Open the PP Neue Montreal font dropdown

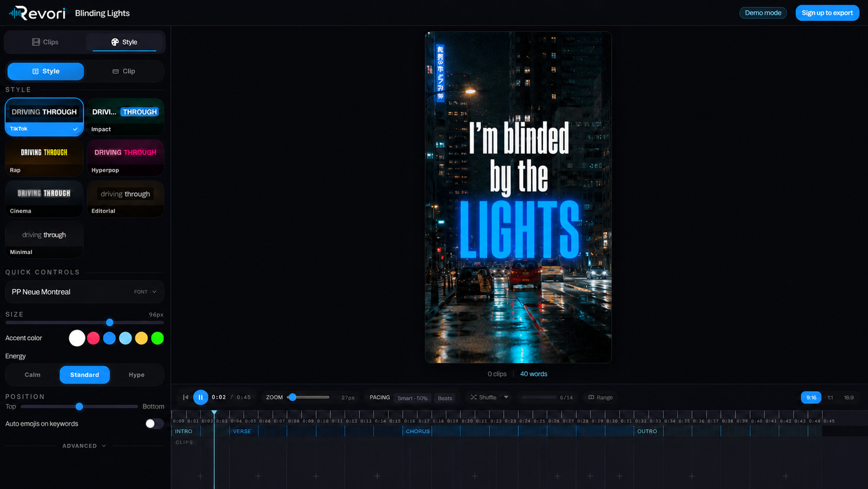pos(85,292)
